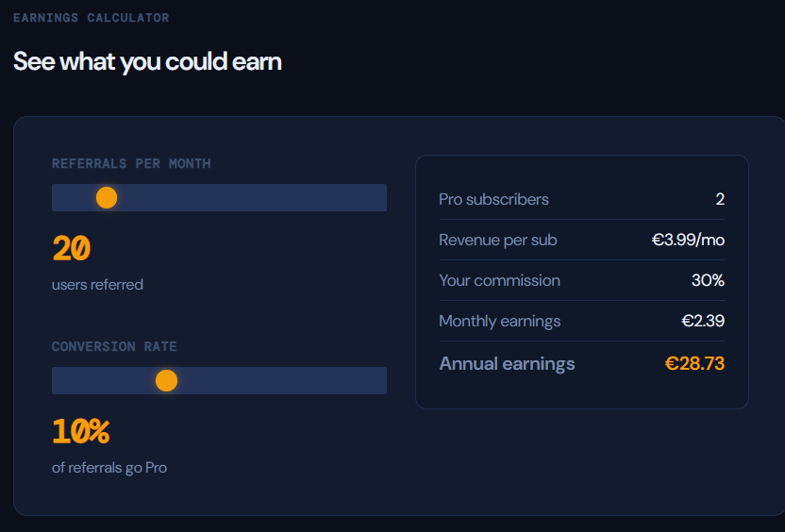This screenshot has height=532, width=785.
Task: Click the "Monthly earnings" row label
Action: click(499, 321)
